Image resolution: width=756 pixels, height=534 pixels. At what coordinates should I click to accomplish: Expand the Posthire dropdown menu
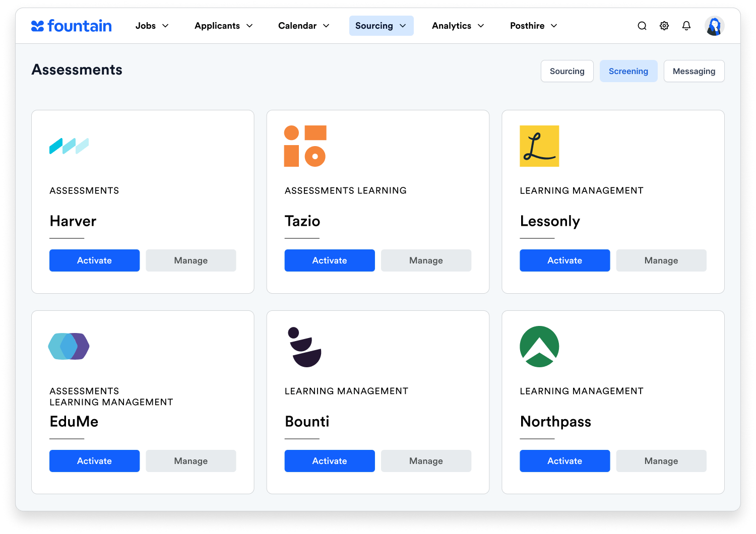[x=533, y=26]
